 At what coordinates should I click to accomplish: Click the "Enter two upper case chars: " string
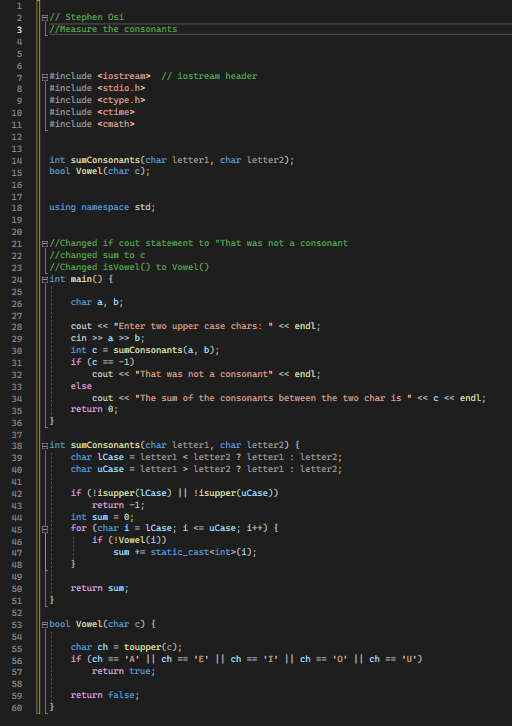[193, 326]
